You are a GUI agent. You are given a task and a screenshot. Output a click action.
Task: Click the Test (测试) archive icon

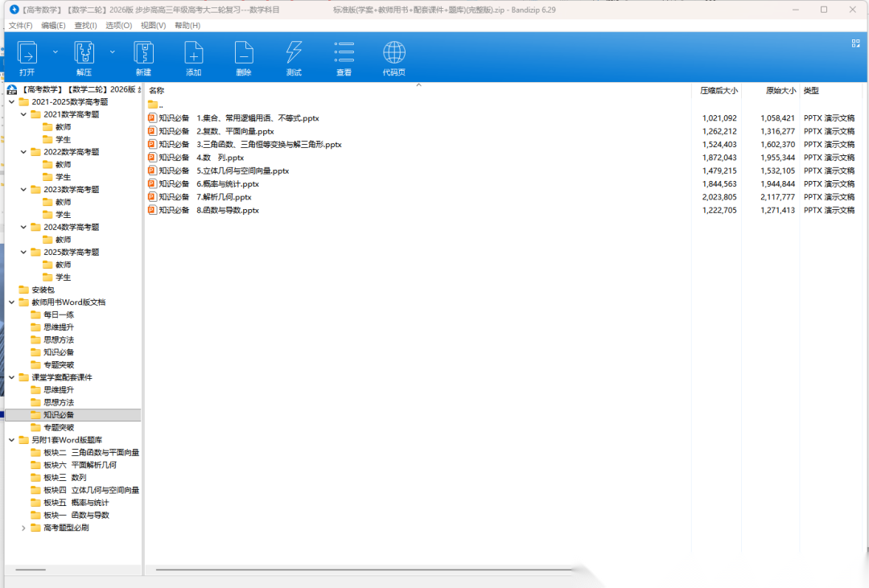[294, 54]
